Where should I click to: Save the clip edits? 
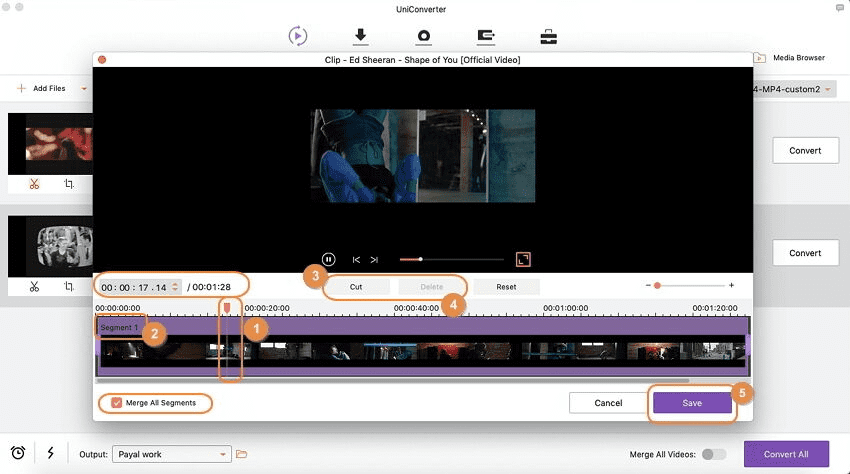692,403
